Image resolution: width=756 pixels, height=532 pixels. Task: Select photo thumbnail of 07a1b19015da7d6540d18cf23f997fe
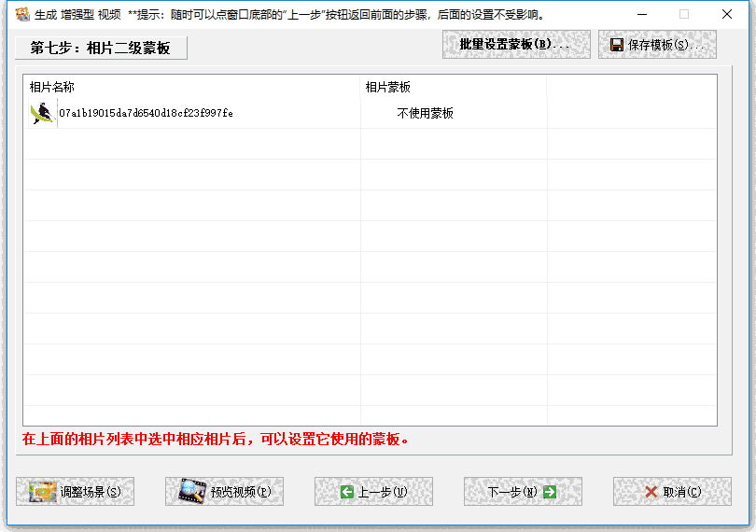[42, 113]
